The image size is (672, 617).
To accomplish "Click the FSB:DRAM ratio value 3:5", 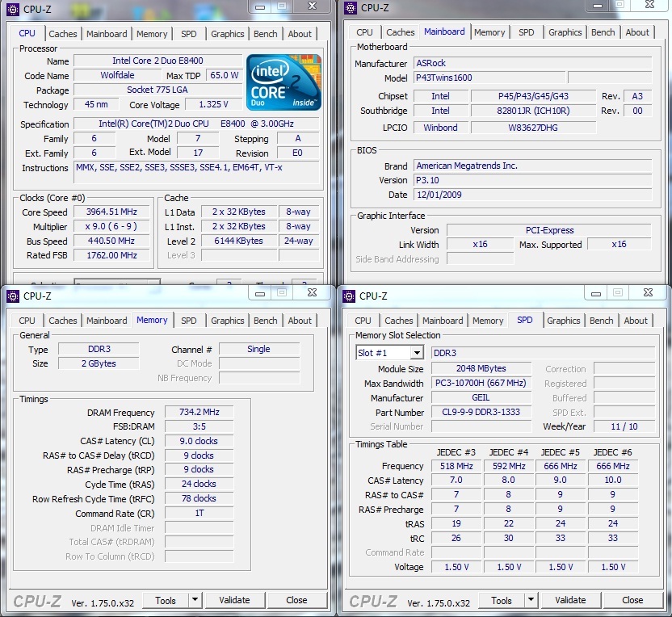I will [199, 426].
